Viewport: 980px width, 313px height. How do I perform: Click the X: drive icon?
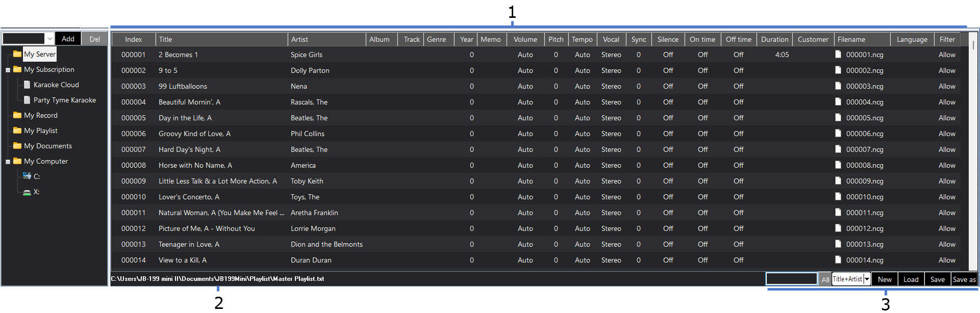pyautogui.click(x=27, y=192)
